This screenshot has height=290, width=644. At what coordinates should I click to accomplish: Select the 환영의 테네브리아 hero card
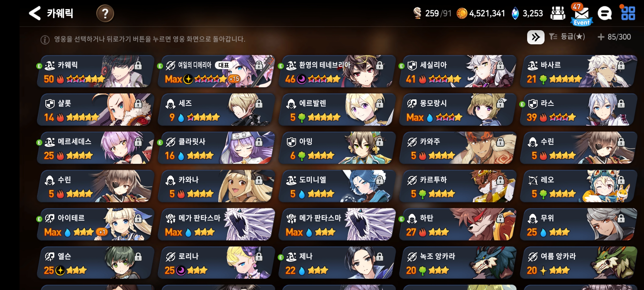click(337, 71)
